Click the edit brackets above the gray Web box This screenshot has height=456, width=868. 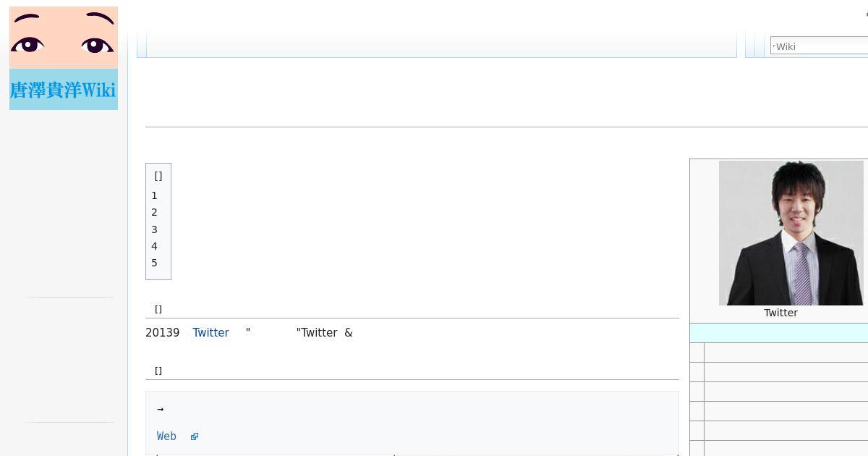[x=158, y=371]
